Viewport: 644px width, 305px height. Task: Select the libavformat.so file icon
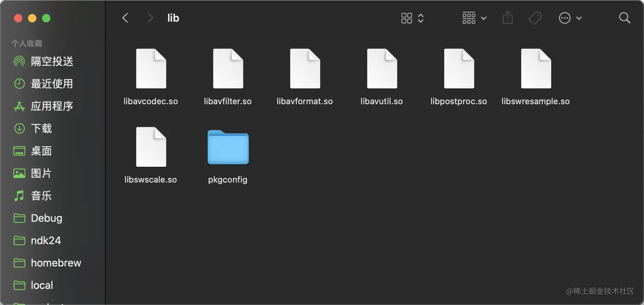point(305,68)
